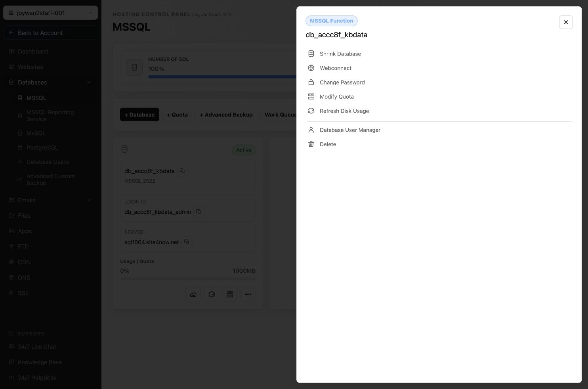The image size is (588, 389).
Task: Open the three-dots more menu on card
Action: coord(248,294)
